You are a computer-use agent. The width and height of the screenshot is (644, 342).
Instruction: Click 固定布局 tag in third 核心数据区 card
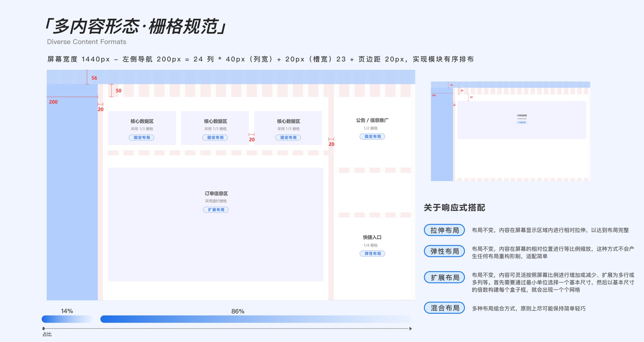pyautogui.click(x=288, y=137)
